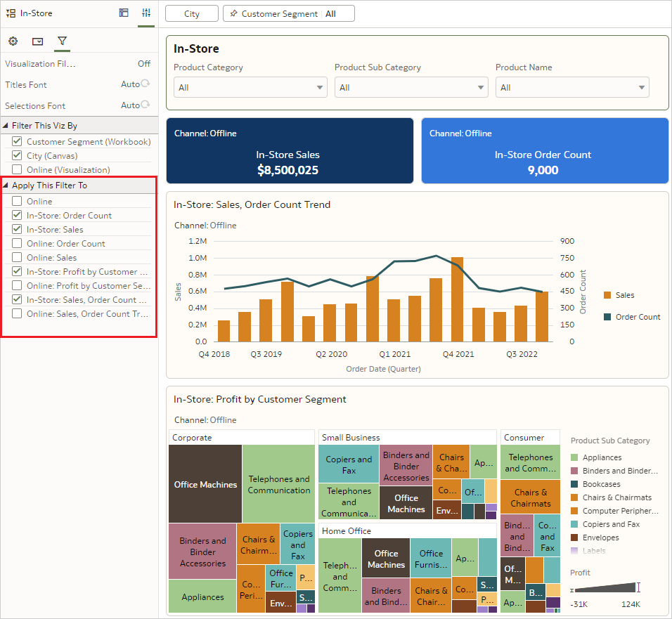Open the Product Sub Category dropdown

coord(411,87)
